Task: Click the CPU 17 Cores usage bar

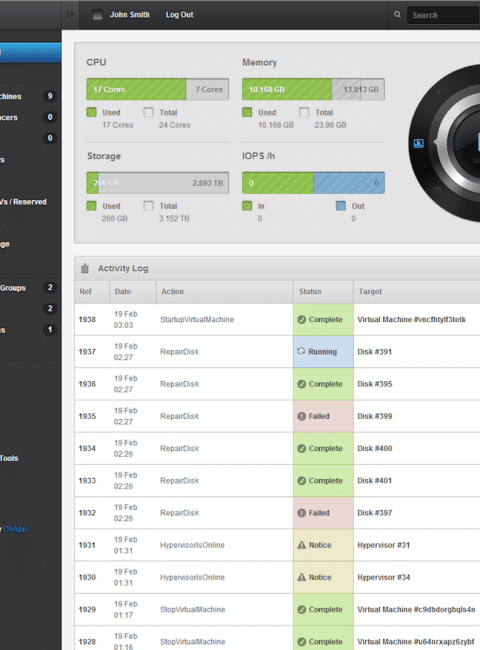Action: tap(158, 89)
